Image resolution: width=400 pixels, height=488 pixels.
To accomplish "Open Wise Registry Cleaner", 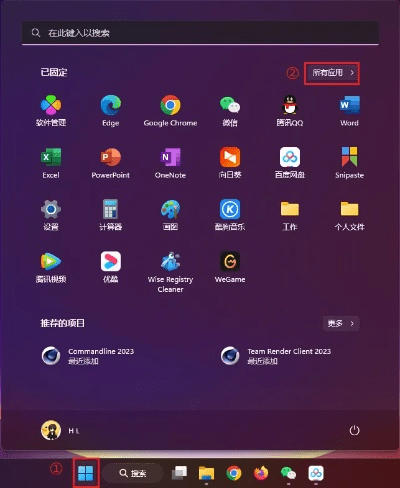I will 170,272.
